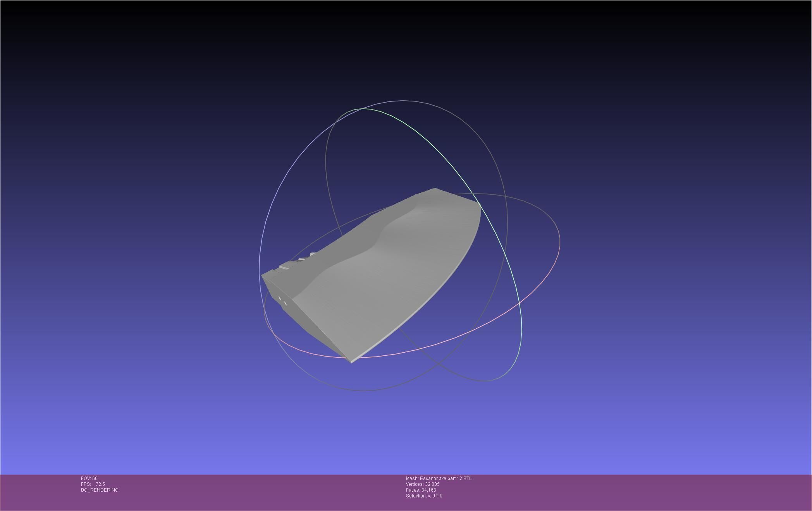Click the small bracket protrusions atop the mesh
The image size is (812, 511).
302,259
